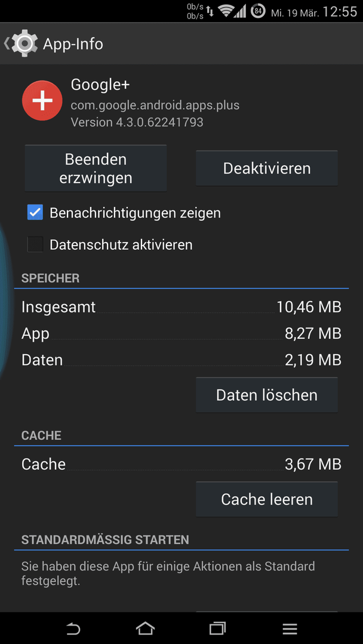Open recent apps from navigation bar

click(x=217, y=628)
